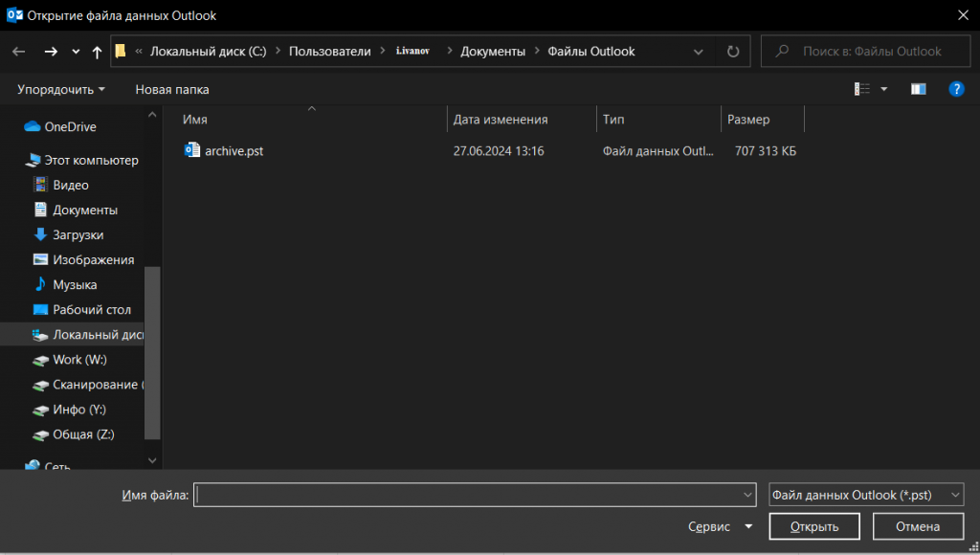Select the archive.pst file

(x=234, y=150)
